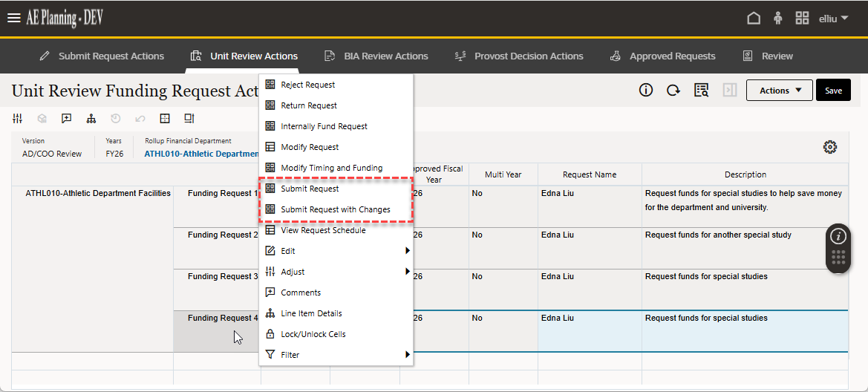This screenshot has height=392, width=868.
Task: Click 'Request funds for another special study' cell
Action: tap(745, 248)
